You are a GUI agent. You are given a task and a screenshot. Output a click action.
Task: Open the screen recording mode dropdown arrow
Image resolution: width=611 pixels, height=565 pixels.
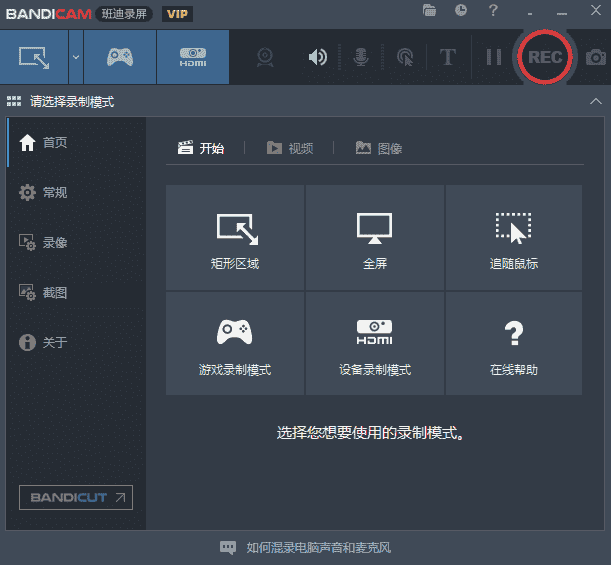pyautogui.click(x=76, y=57)
